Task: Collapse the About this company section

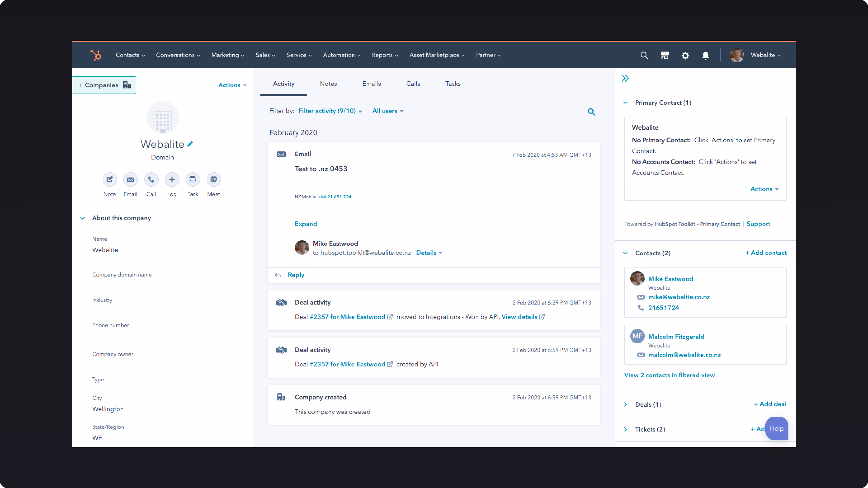Action: [83, 218]
